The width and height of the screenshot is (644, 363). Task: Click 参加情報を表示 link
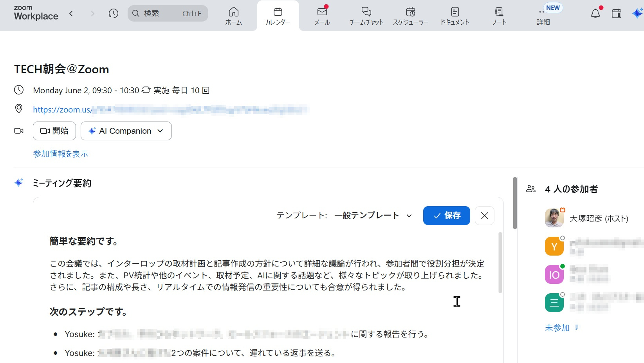click(61, 154)
